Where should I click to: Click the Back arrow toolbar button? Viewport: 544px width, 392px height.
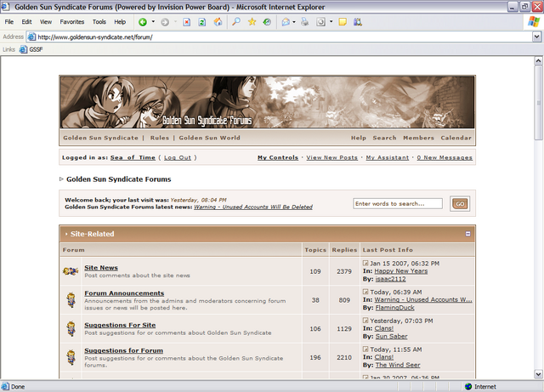click(142, 22)
